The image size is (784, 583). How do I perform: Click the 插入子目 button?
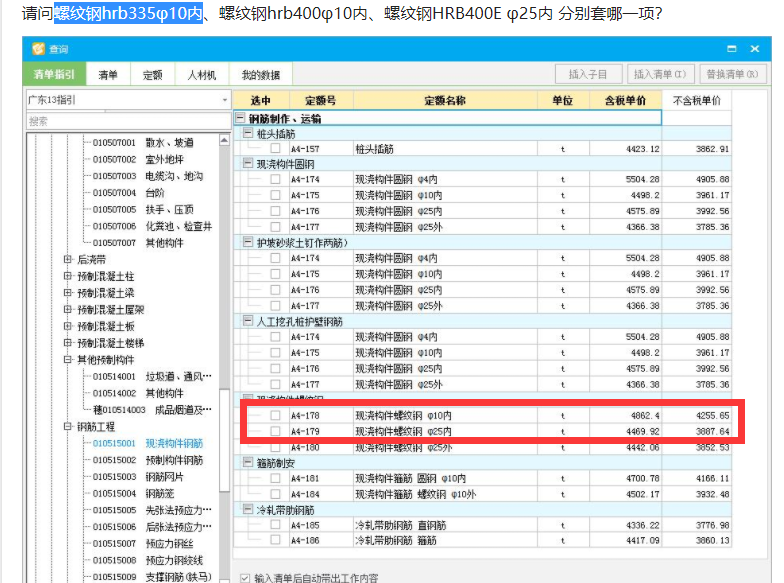tap(588, 74)
